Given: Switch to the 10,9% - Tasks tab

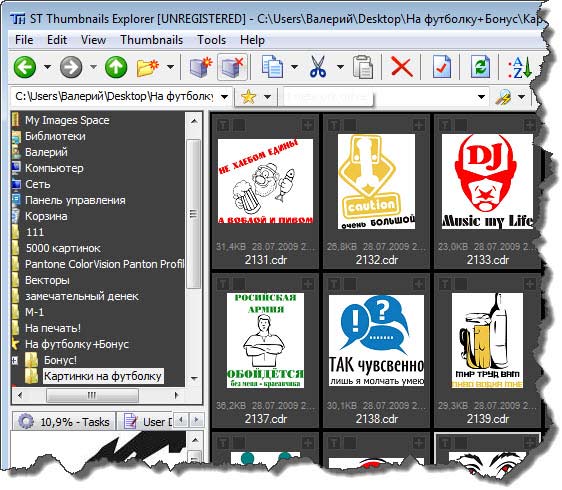Looking at the screenshot, I should (x=64, y=422).
